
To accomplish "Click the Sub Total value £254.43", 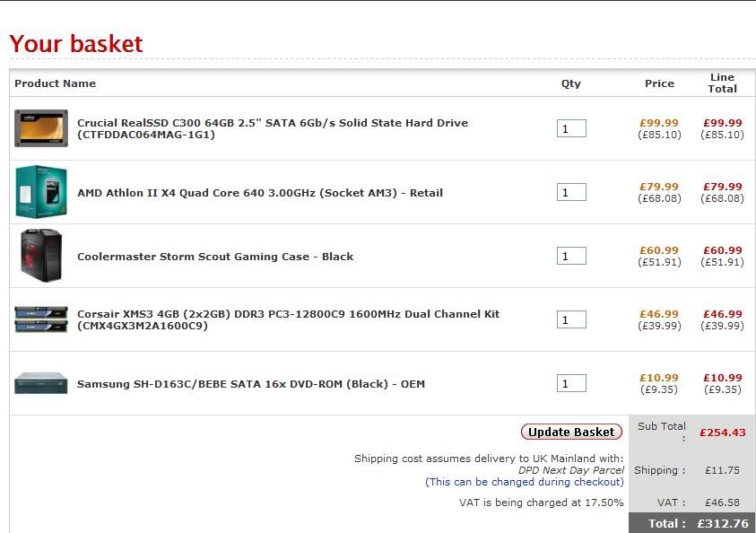I will pos(722,433).
